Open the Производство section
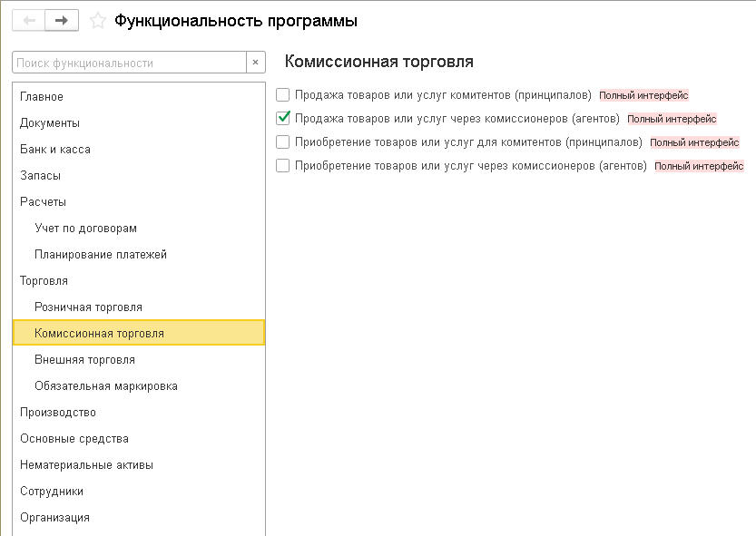The height and width of the screenshot is (536, 756). (58, 412)
